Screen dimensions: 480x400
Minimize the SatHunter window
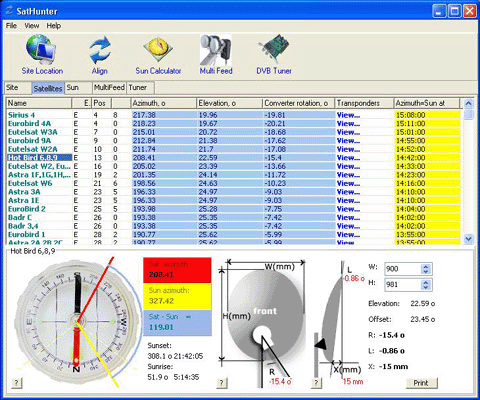(x=439, y=11)
